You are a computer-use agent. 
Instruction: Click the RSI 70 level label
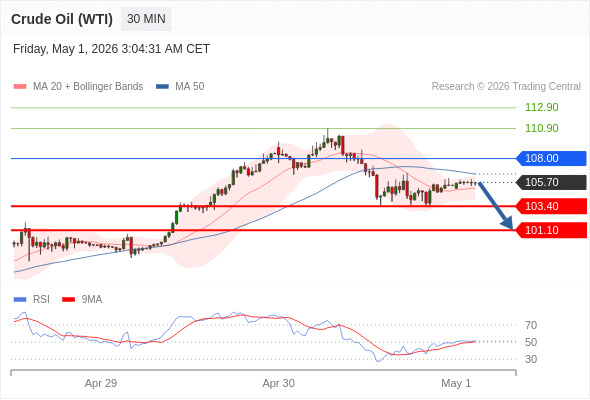click(x=531, y=325)
